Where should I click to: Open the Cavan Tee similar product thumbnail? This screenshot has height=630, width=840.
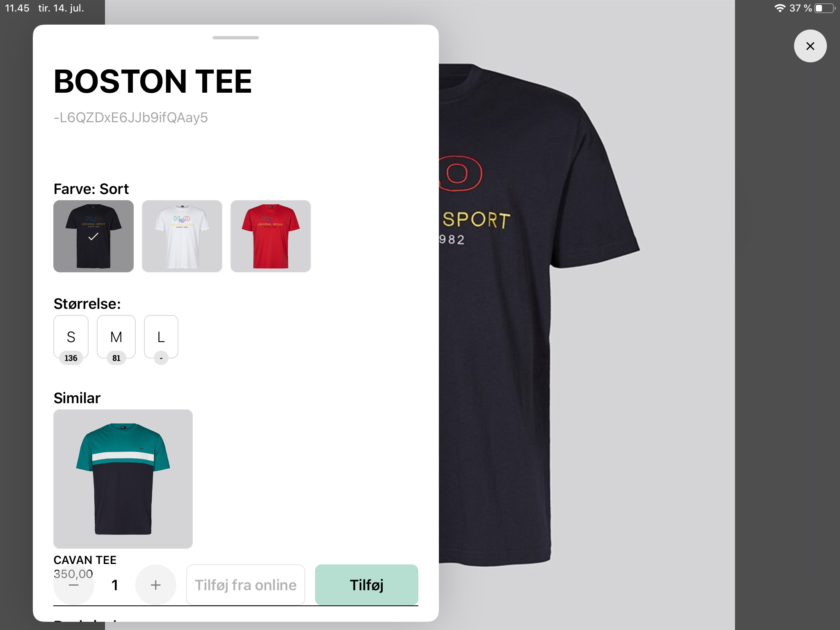123,479
